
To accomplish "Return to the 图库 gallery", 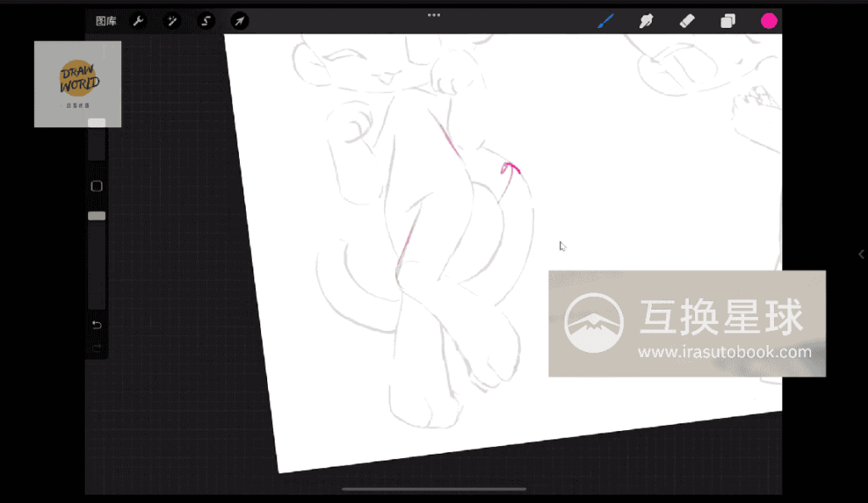I will pyautogui.click(x=106, y=21).
